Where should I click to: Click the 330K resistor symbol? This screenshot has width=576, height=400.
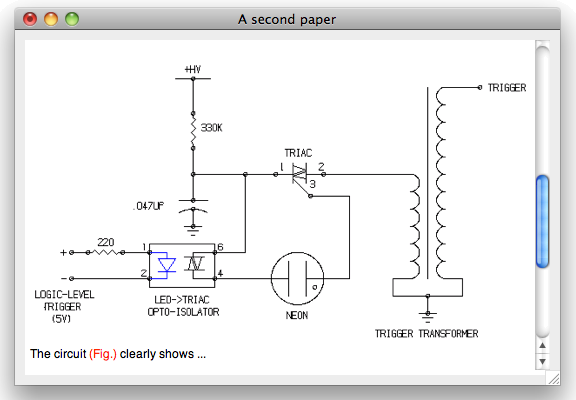[x=193, y=131]
